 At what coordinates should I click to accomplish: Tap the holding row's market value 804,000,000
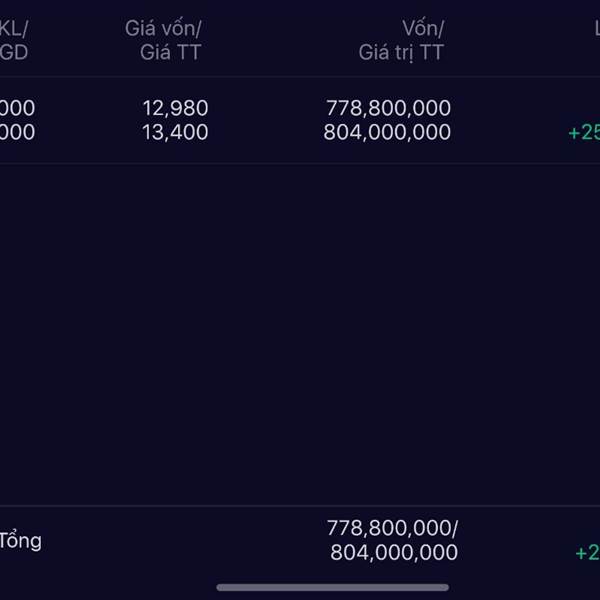point(387,132)
